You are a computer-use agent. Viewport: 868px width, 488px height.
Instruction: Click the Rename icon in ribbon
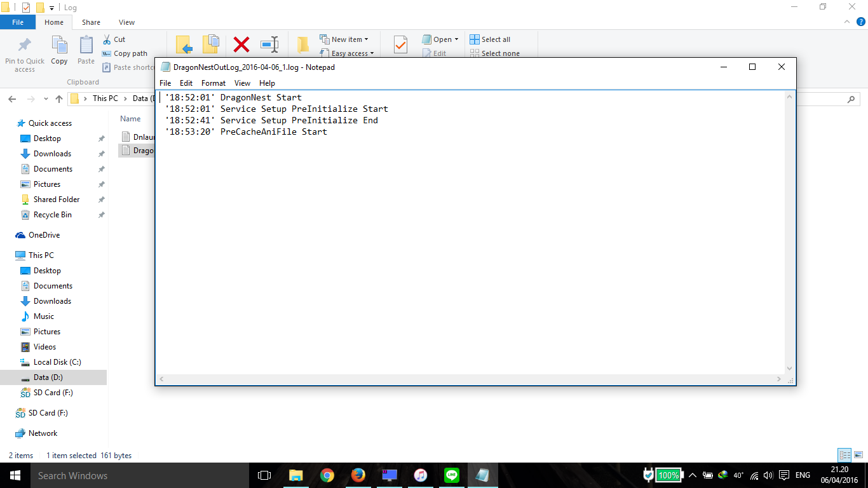click(x=269, y=44)
